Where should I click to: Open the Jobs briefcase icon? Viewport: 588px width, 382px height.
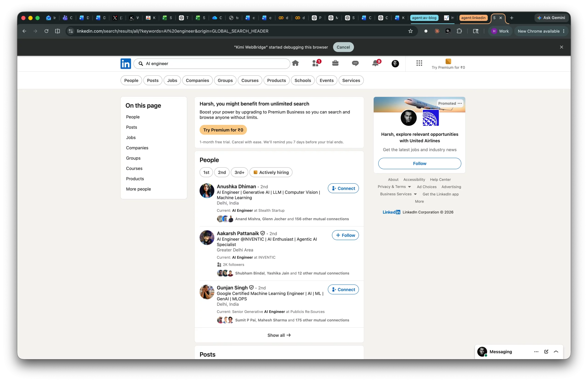click(335, 63)
